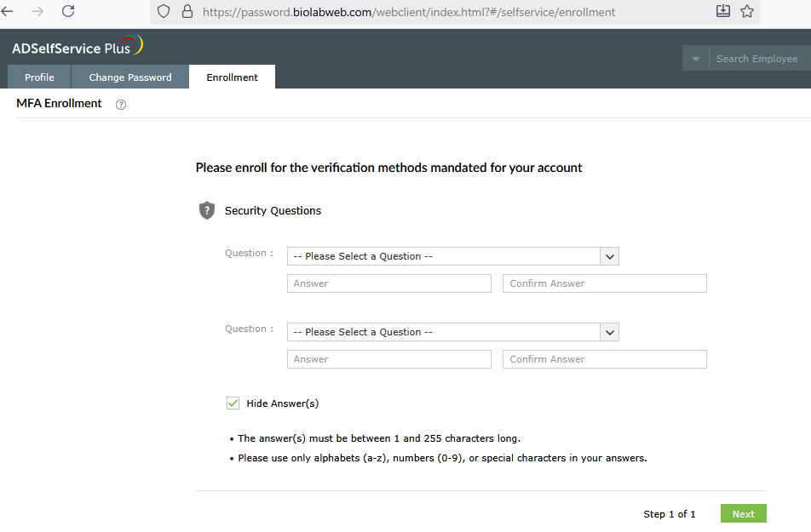
Task: Click the first question's Answer field
Action: [x=389, y=283]
